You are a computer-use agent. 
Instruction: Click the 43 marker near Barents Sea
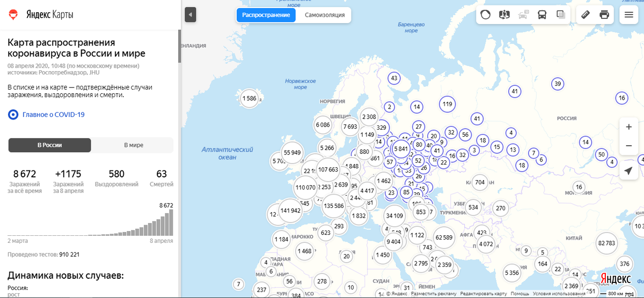pyautogui.click(x=394, y=78)
